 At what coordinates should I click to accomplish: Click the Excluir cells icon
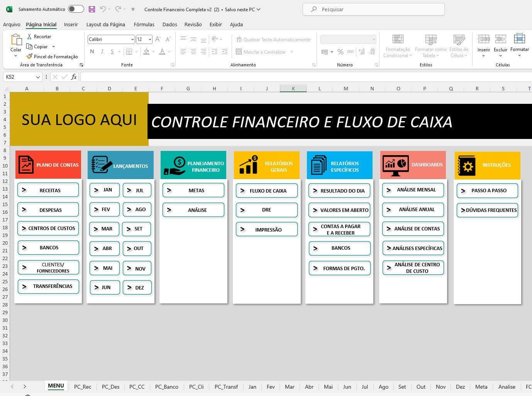500,40
